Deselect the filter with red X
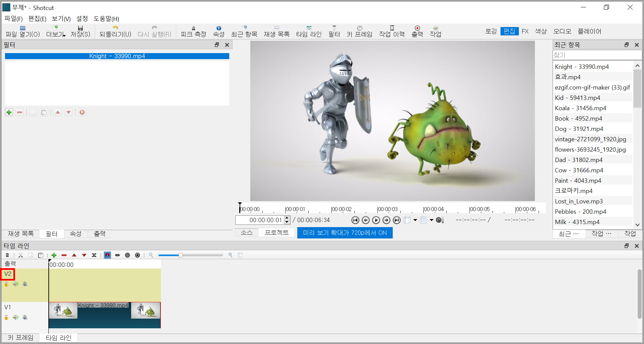This screenshot has height=344, width=644. (82, 112)
